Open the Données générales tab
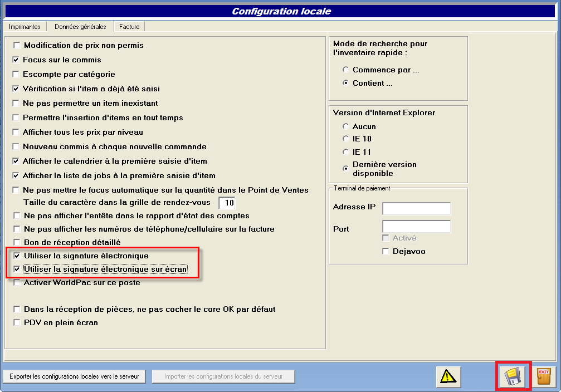The height and width of the screenshot is (392, 561). [x=80, y=27]
